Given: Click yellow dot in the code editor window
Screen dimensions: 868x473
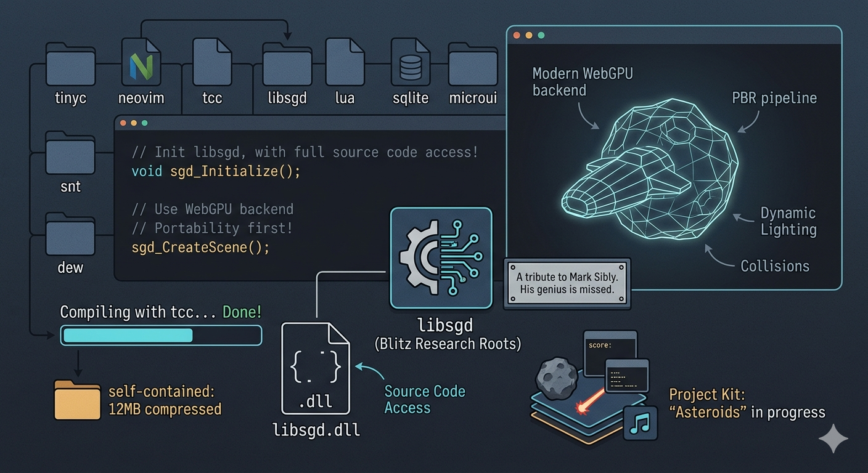Looking at the screenshot, I should (134, 123).
